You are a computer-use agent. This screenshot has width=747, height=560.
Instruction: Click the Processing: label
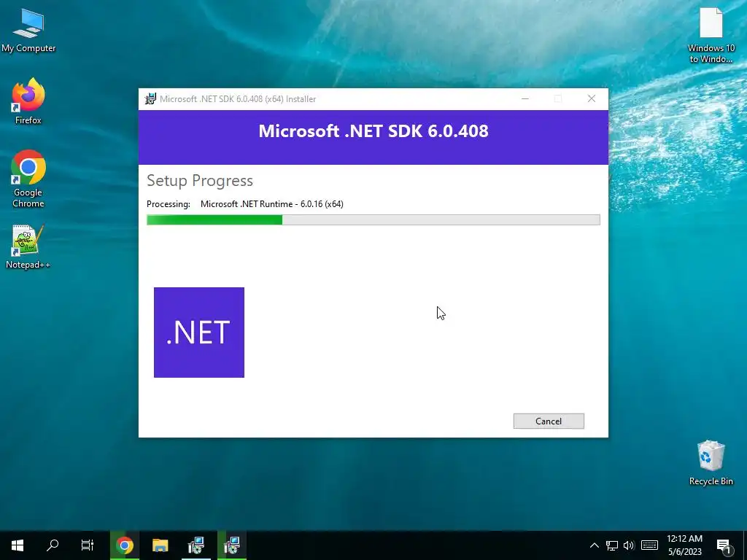point(169,204)
